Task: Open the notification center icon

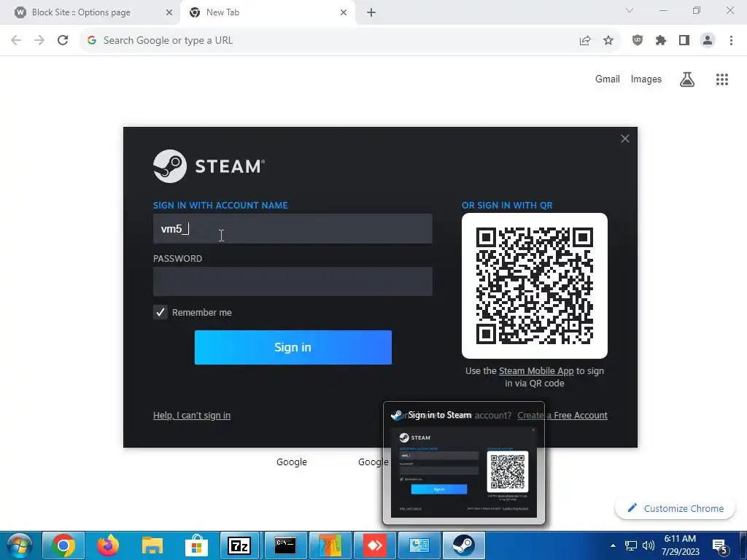Action: (x=720, y=546)
